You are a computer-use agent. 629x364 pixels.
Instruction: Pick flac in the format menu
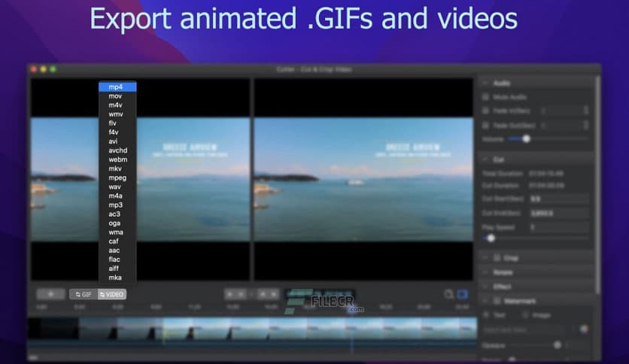coord(117,259)
